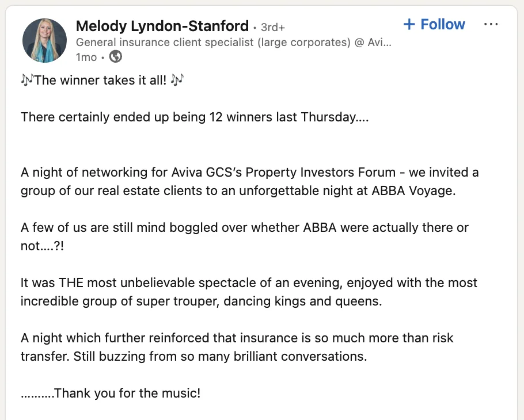Open the post's three-dot more options menu
Viewport: 524px width, 420px height.
click(x=491, y=25)
